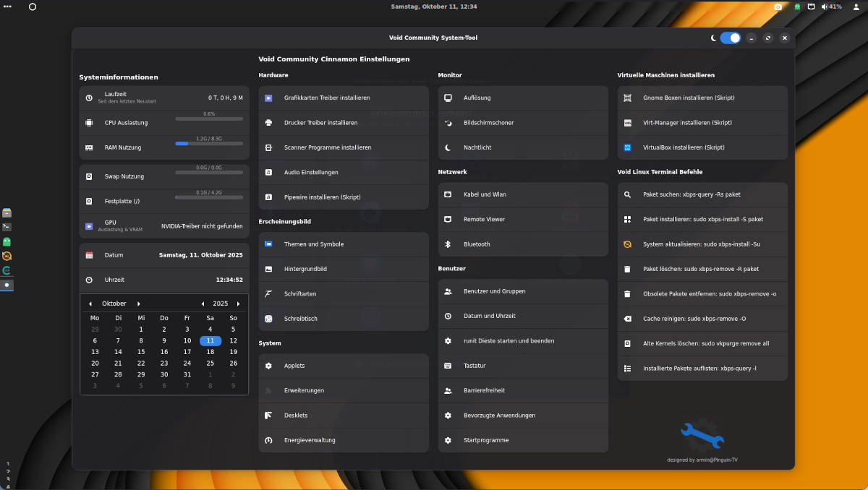Click the RAM Nutzung usage bar

(209, 144)
